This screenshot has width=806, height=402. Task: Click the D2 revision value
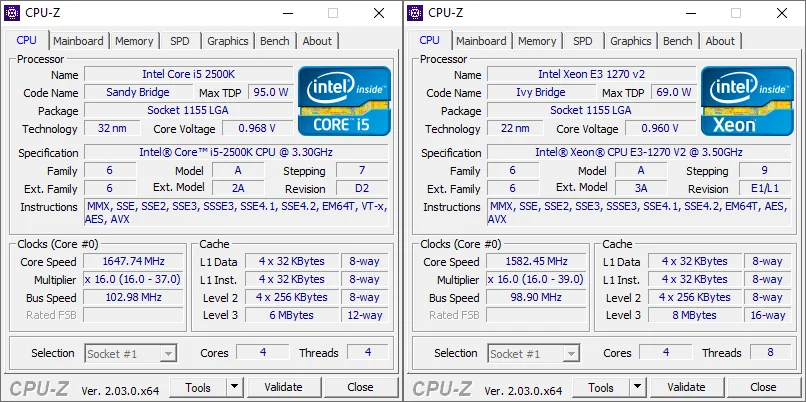pyautogui.click(x=362, y=188)
